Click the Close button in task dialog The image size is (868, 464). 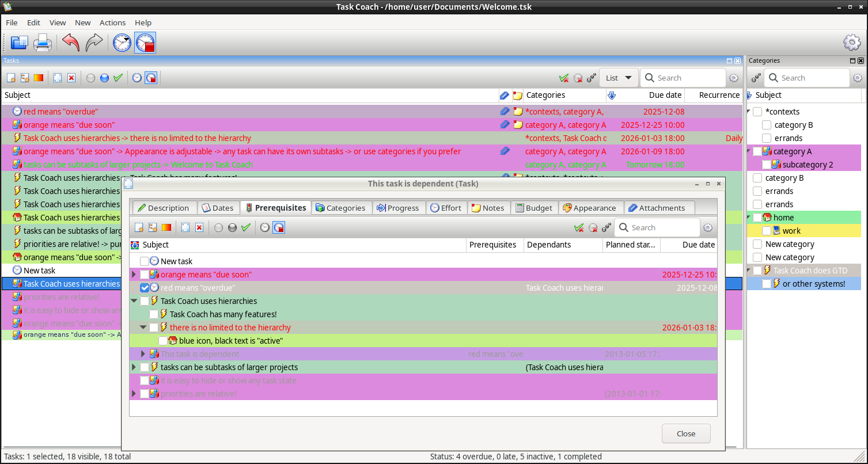[x=686, y=433]
